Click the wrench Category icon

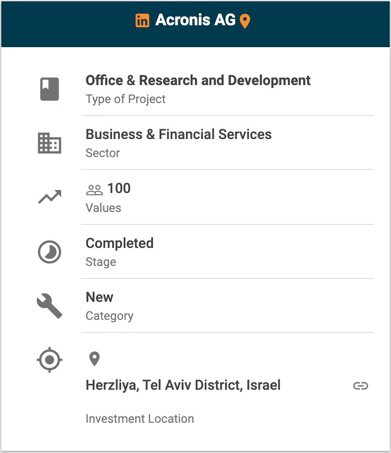tap(49, 306)
